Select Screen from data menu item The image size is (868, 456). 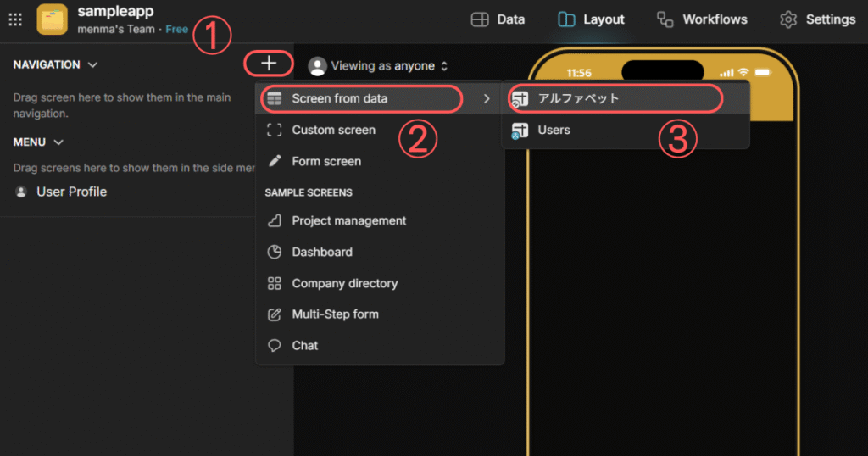tap(379, 98)
